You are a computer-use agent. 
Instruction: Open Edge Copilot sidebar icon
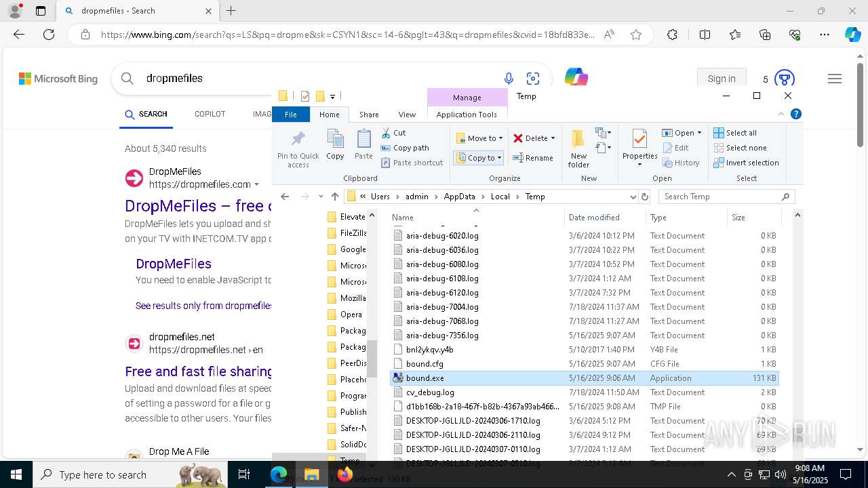click(852, 35)
